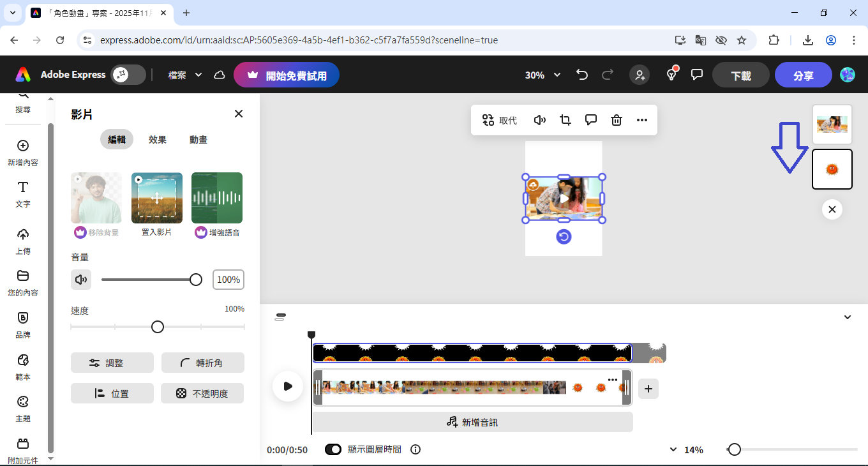Open the 30% zoom level dropdown

542,75
